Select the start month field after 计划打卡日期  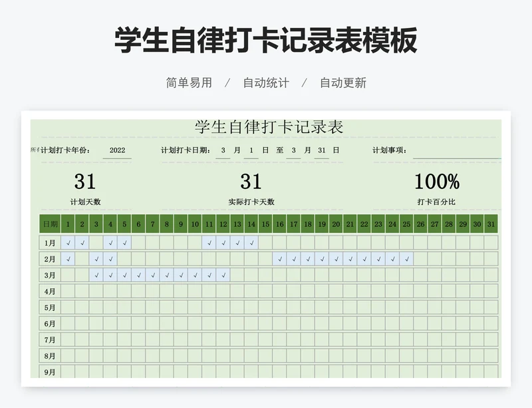[x=223, y=150]
